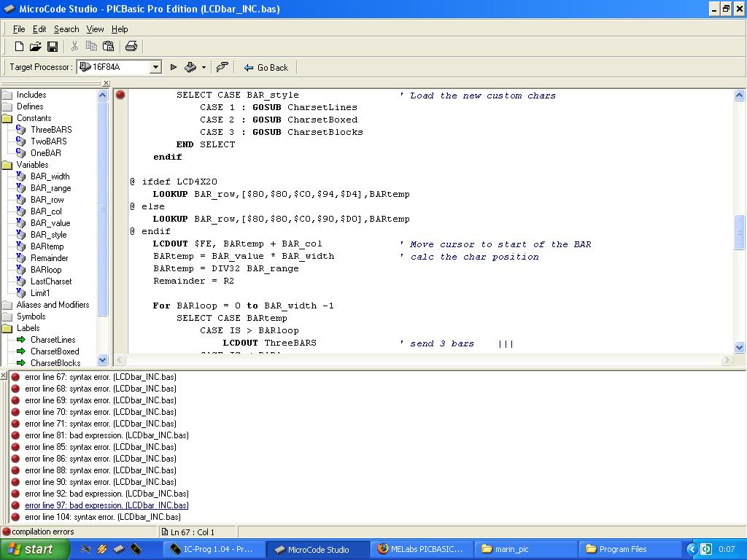
Task: Select the BAR_width variable in explorer
Action: tap(50, 176)
